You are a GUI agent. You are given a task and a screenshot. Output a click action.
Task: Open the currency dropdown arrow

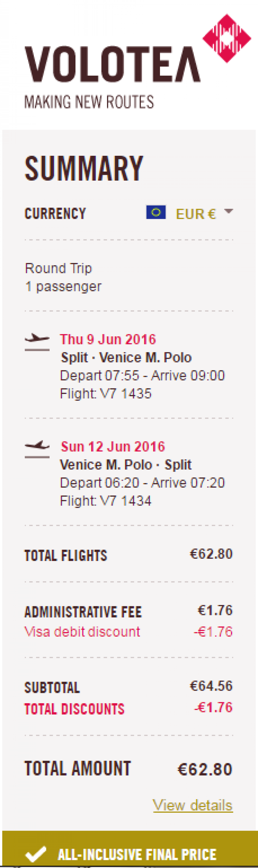coord(228,211)
